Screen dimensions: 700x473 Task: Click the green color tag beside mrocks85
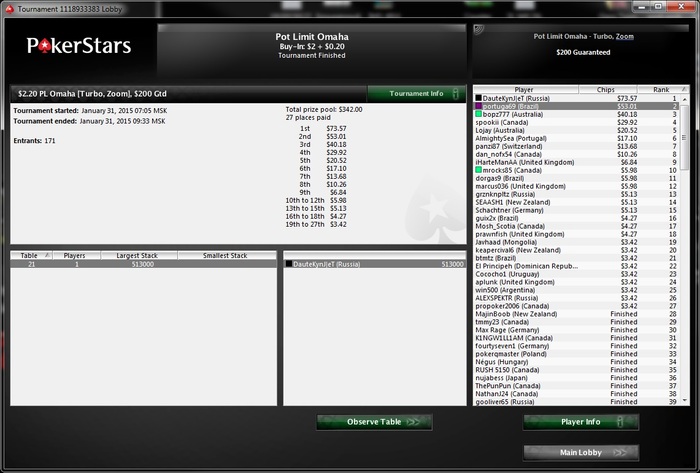coord(479,170)
